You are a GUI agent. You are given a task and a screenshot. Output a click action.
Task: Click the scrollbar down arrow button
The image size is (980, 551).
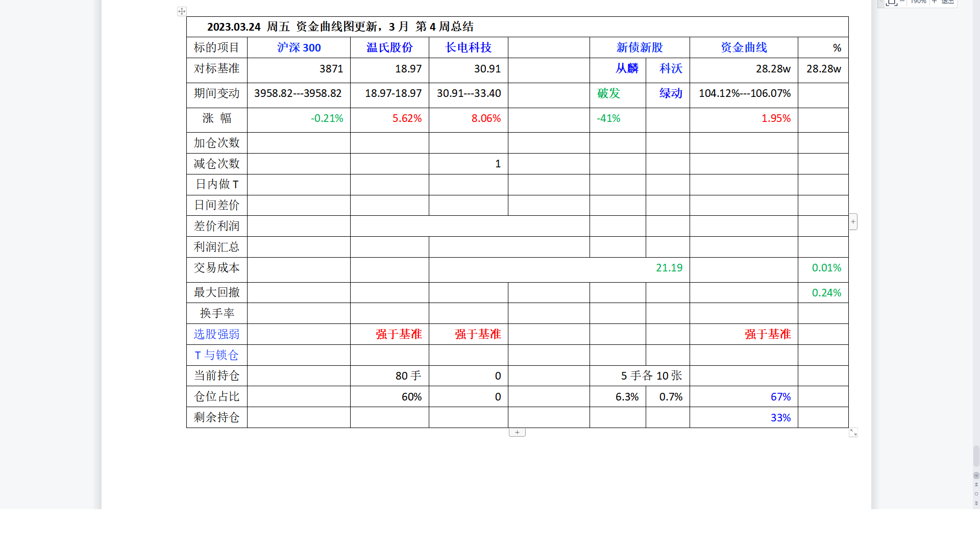(x=976, y=475)
